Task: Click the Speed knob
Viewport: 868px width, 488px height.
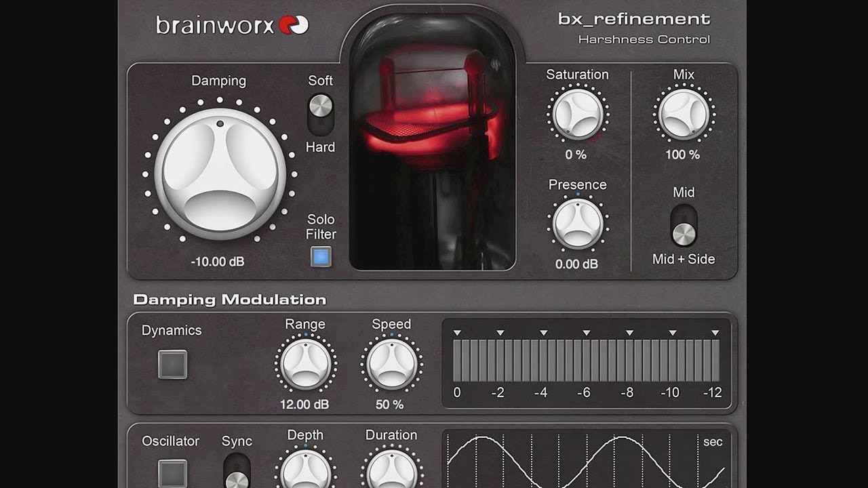Action: point(392,365)
